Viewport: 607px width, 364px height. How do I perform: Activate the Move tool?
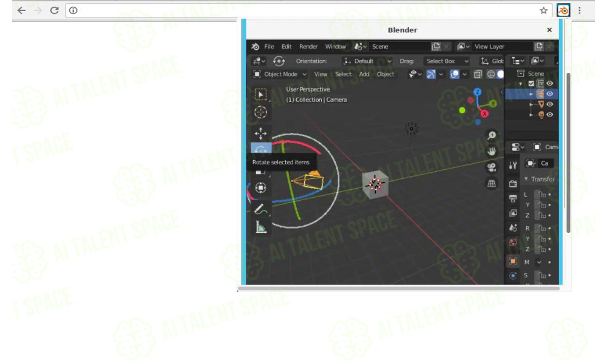260,133
